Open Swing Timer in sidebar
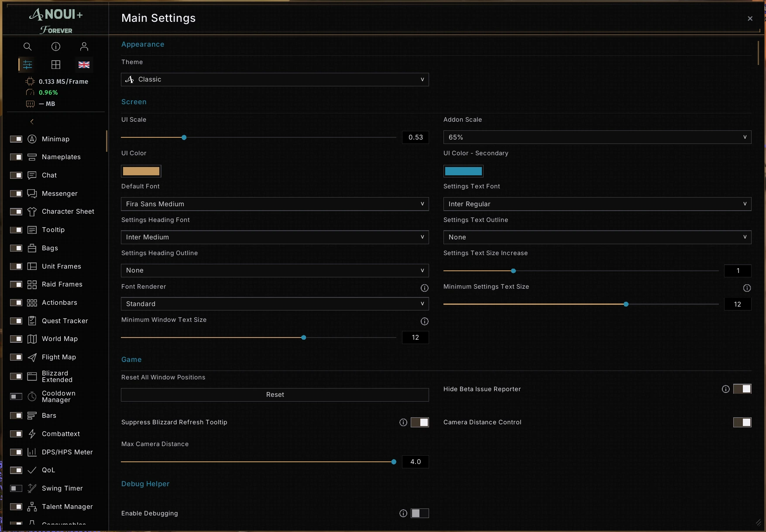The image size is (766, 532). pos(62,488)
